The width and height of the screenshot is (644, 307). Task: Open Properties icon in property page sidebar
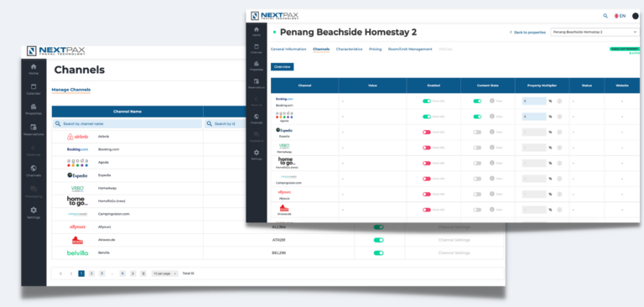pos(257,65)
